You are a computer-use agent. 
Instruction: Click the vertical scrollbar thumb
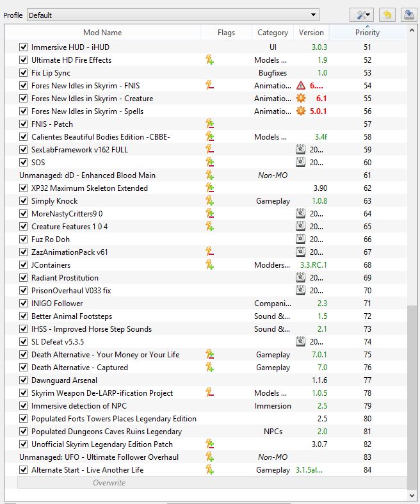point(412,397)
